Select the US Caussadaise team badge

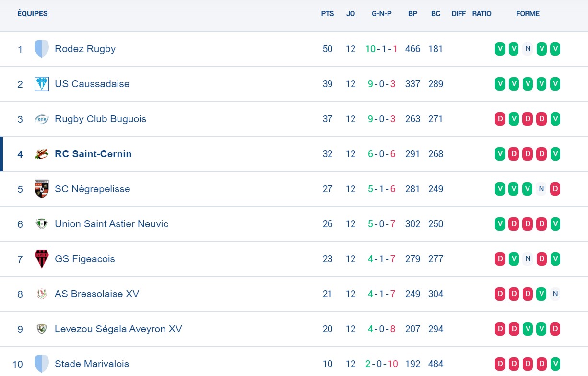42,83
